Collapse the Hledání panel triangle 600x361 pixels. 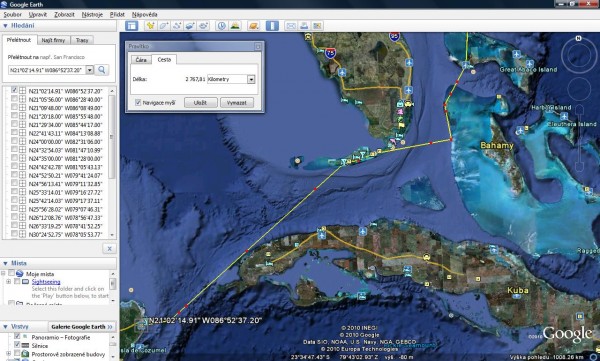(x=5, y=26)
